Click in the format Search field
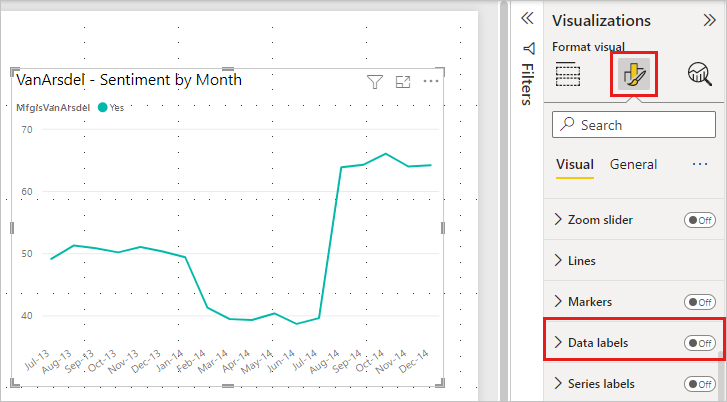Screen dimensions: 727x402 pos(634,124)
